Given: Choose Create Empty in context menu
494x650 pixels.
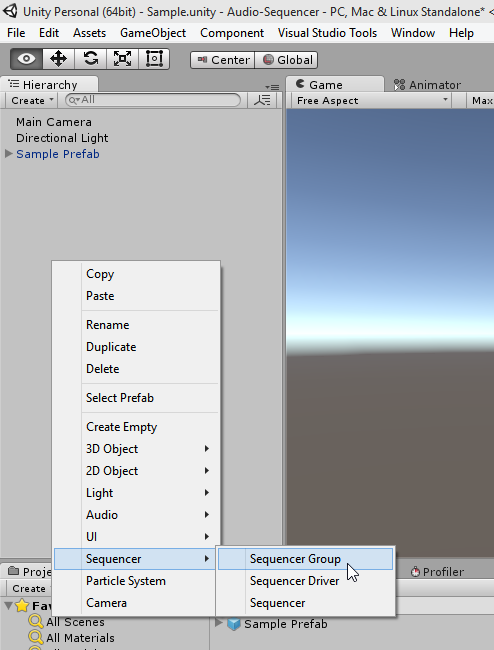Looking at the screenshot, I should pos(137,427).
